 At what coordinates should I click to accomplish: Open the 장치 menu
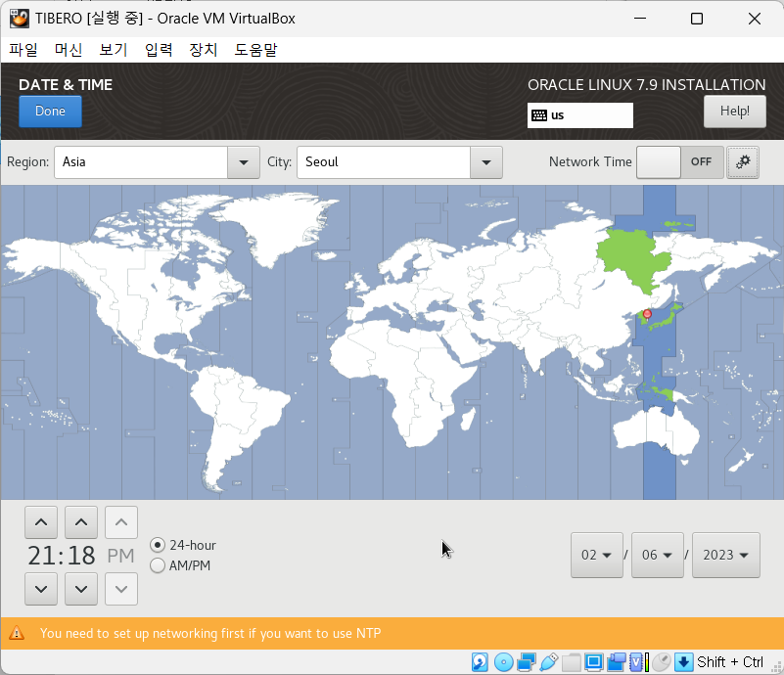coord(204,50)
